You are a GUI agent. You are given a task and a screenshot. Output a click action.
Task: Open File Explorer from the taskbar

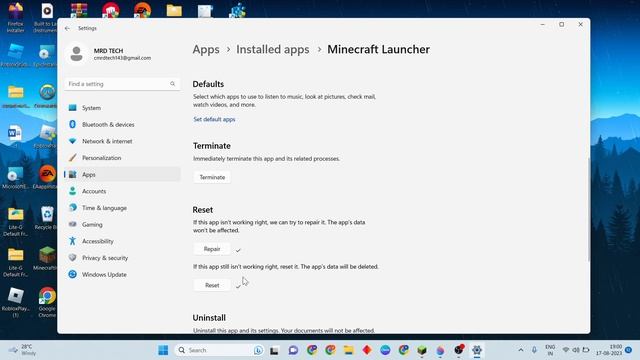348,350
